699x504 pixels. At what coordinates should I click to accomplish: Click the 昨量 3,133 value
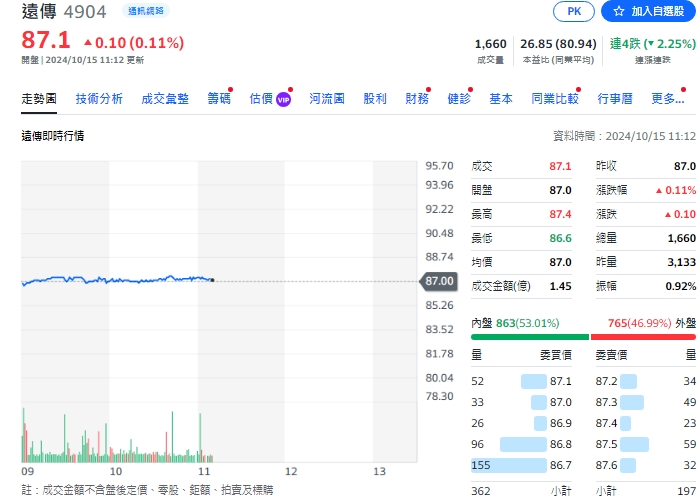click(682, 262)
